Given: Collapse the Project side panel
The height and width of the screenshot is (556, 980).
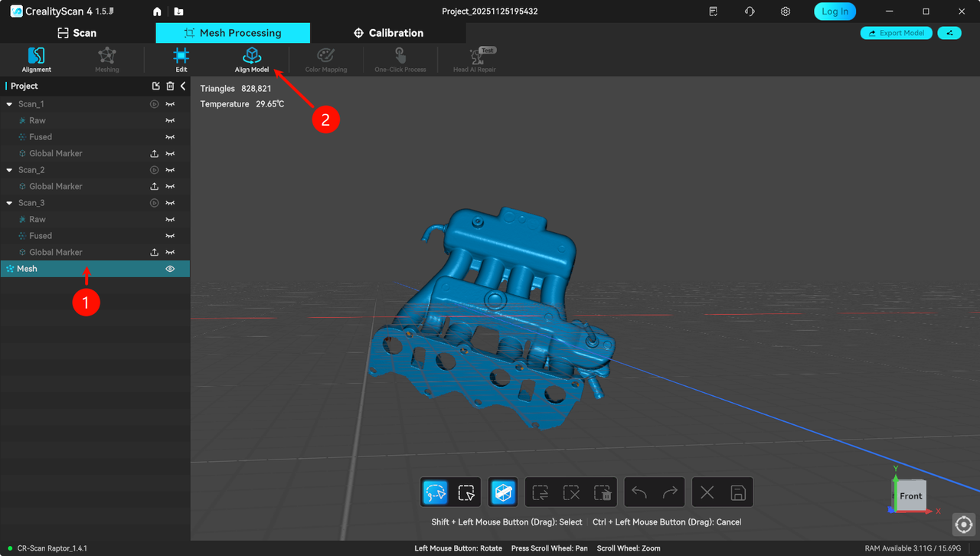Looking at the screenshot, I should [x=183, y=86].
